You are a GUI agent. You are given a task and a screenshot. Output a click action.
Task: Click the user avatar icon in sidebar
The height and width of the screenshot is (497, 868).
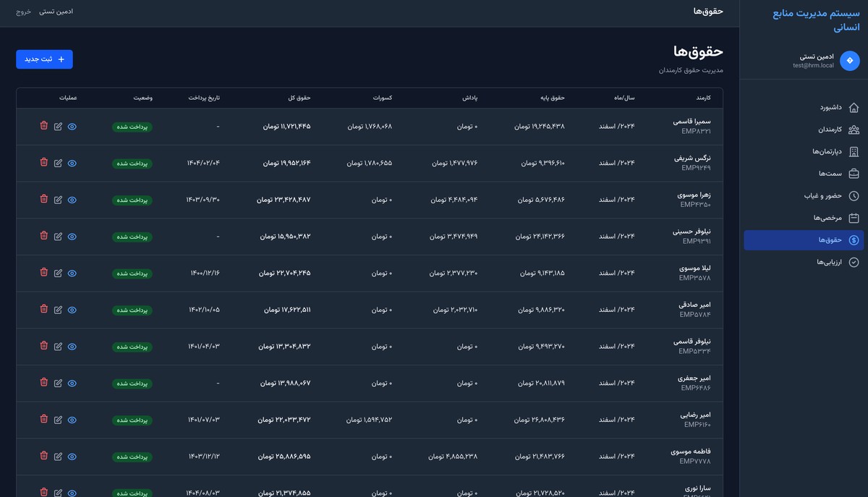pyautogui.click(x=849, y=61)
